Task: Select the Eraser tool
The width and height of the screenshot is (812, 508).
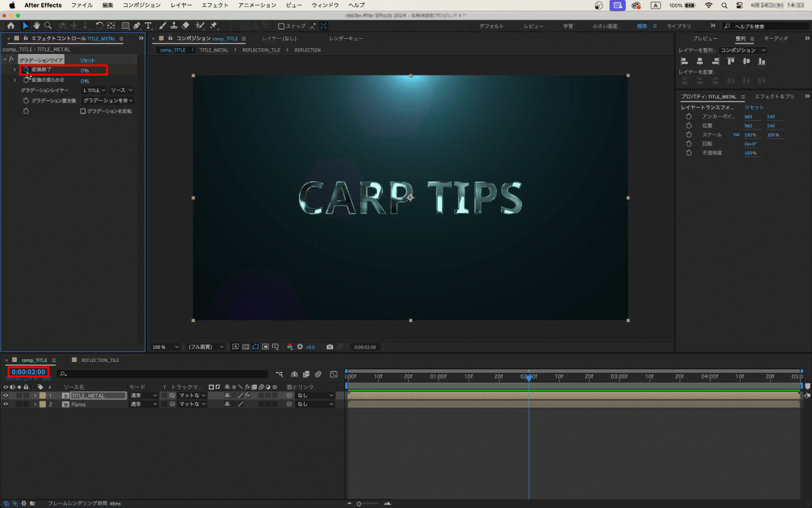Action: click(185, 26)
